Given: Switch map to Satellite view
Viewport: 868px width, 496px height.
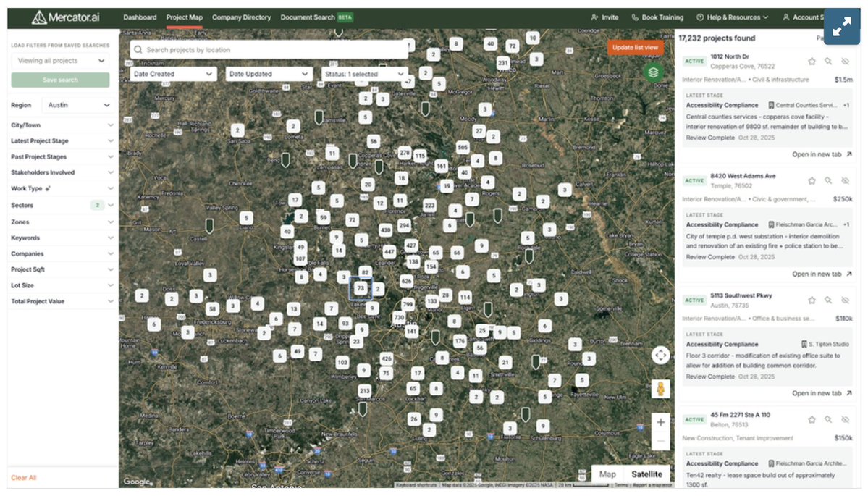Looking at the screenshot, I should click(646, 474).
